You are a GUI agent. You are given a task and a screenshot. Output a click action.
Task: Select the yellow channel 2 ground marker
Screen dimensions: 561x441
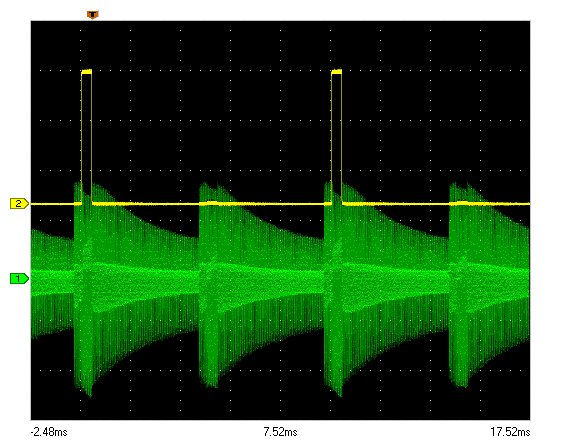19,204
